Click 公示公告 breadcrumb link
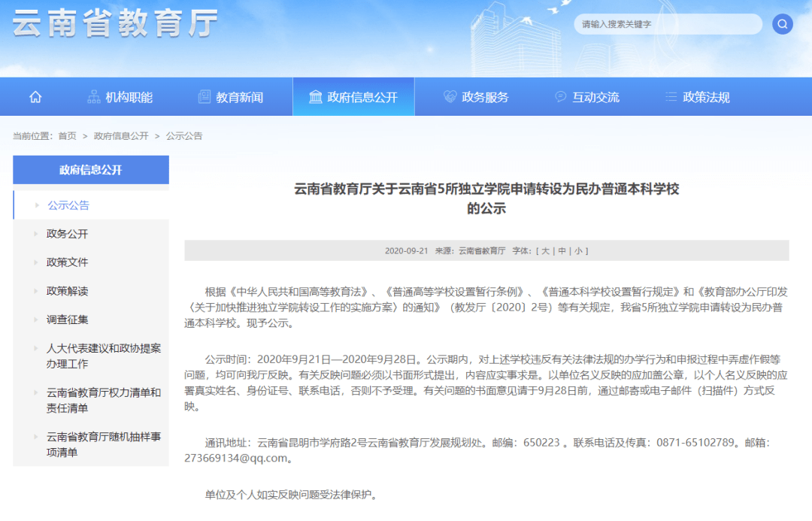 184,136
